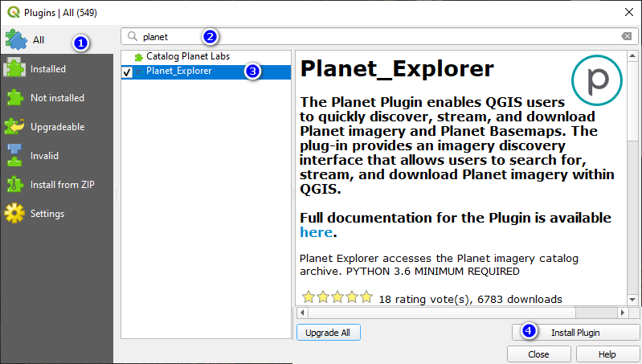Click the Invalid broken plugin icon

[14, 155]
